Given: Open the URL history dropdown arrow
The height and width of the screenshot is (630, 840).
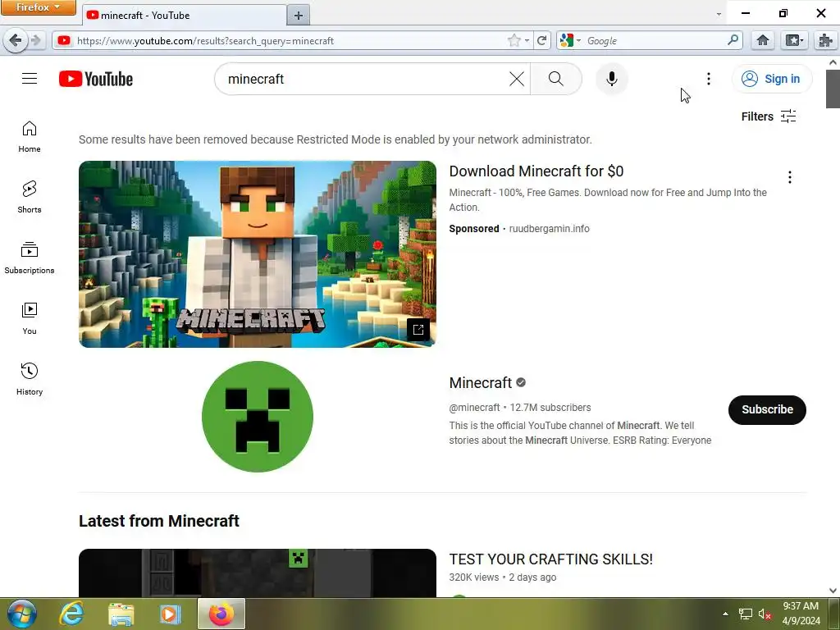Looking at the screenshot, I should click(x=527, y=41).
